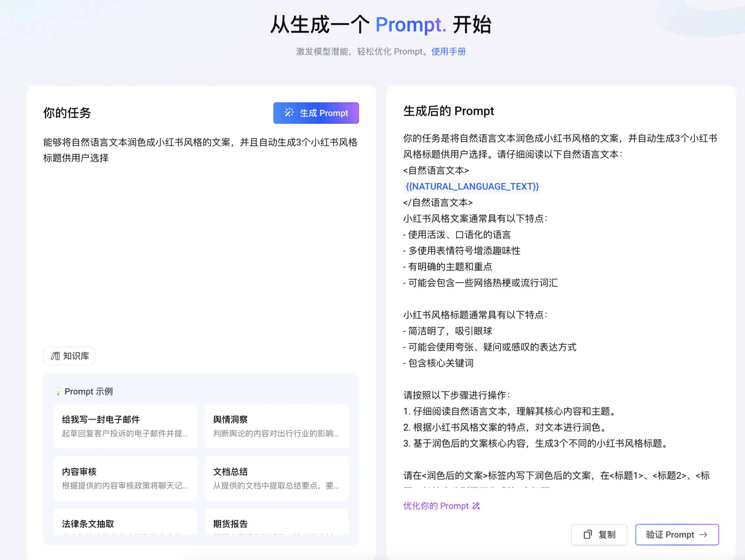Click the 知识库 book icon
Screen dimensions: 745x560
point(55,356)
